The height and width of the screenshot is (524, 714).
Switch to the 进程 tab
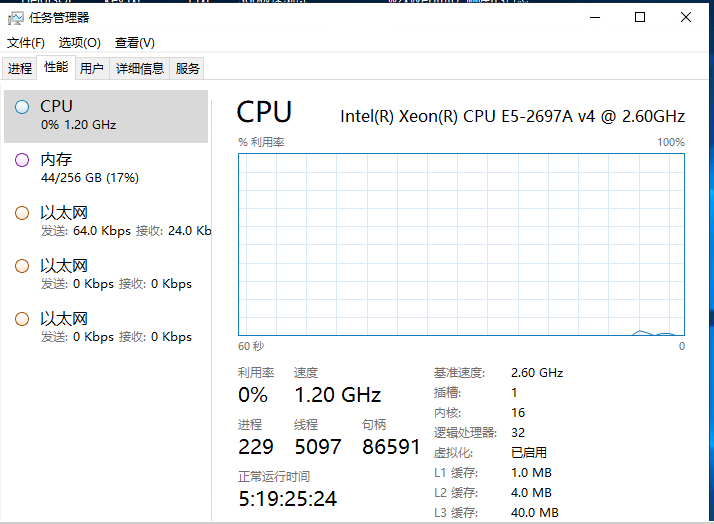[20, 69]
